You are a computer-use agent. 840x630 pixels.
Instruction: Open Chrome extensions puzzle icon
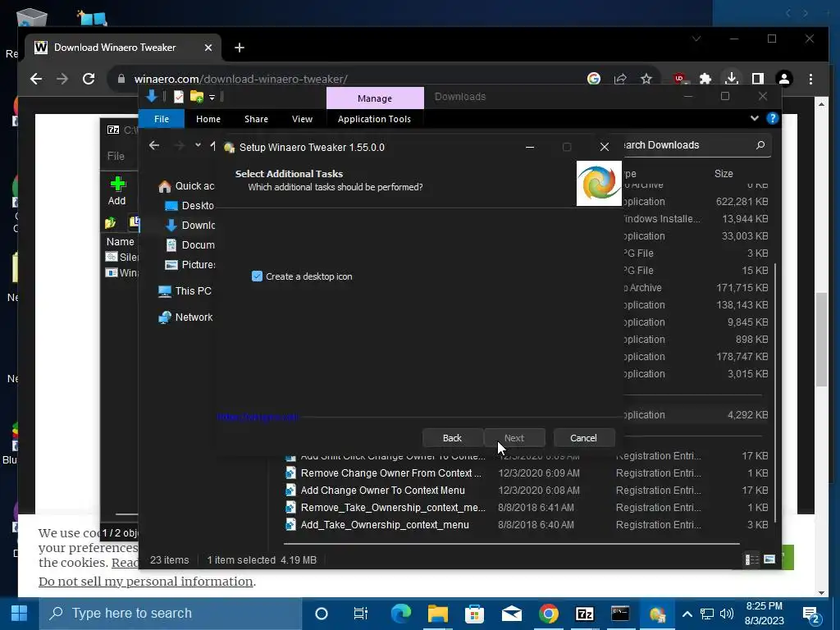705,79
